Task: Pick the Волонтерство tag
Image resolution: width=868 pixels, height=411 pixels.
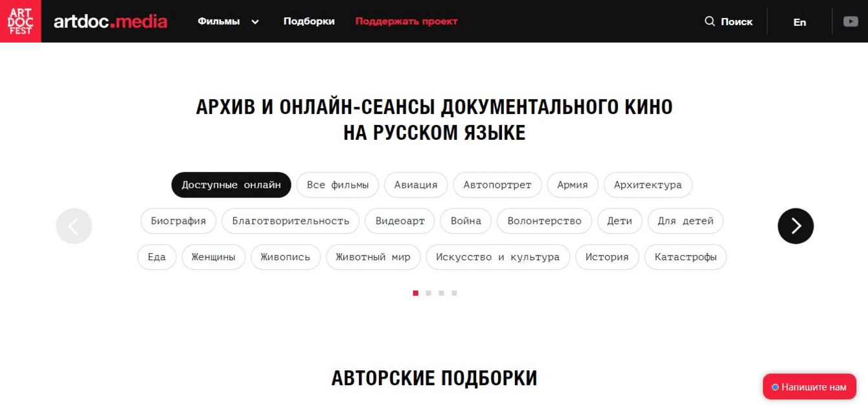Action: [545, 221]
